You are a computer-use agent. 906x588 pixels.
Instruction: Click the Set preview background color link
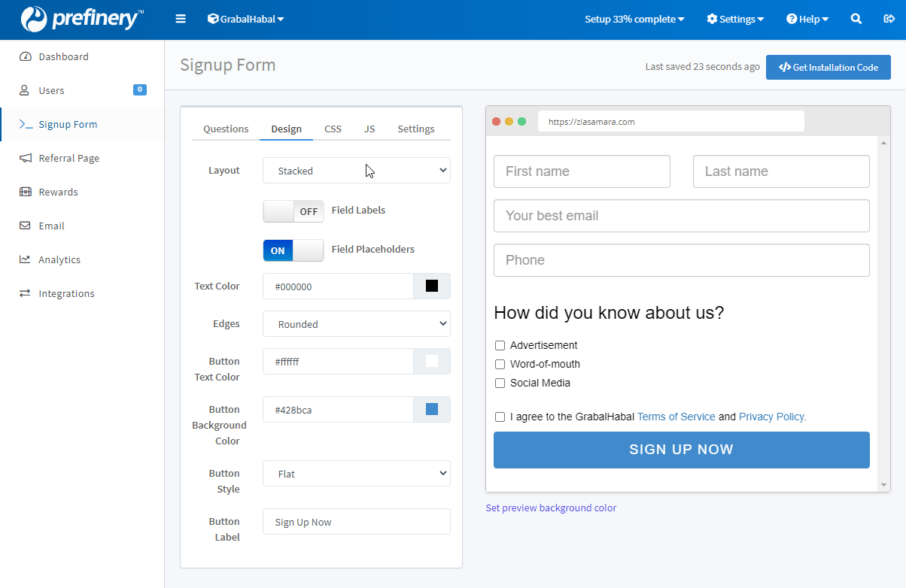pos(551,508)
